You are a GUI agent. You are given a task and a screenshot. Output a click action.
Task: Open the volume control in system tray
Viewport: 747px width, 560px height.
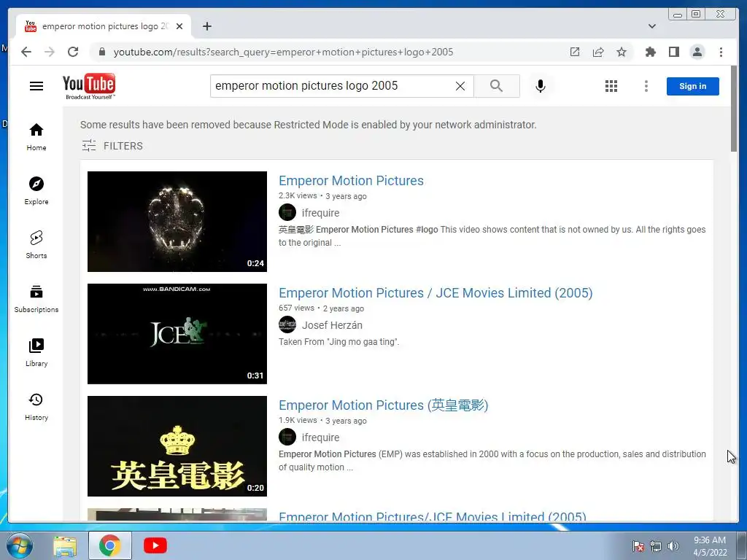pyautogui.click(x=673, y=546)
